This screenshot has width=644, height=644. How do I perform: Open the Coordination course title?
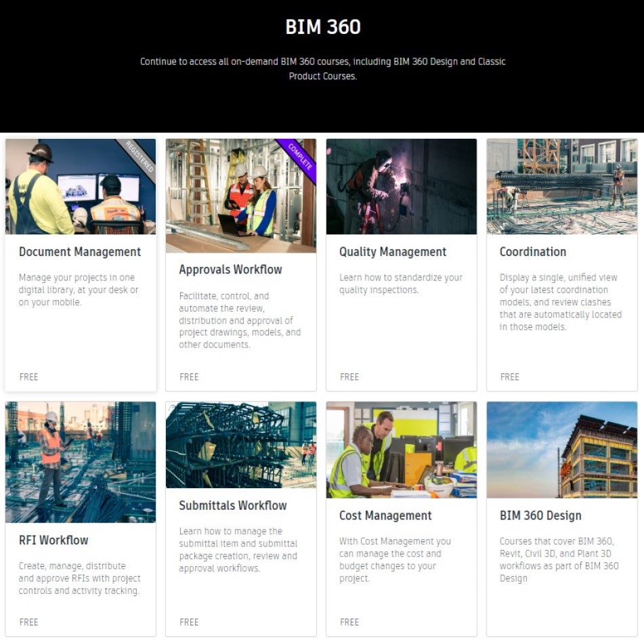(x=532, y=252)
